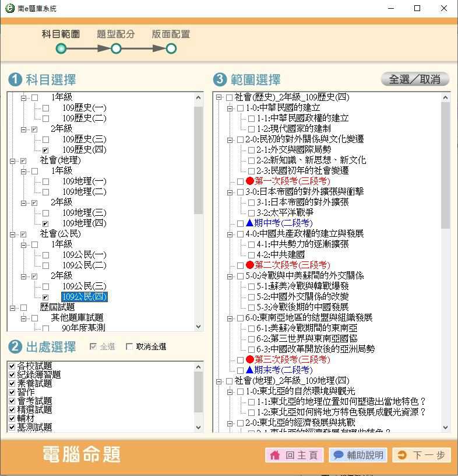Select the 科目範圍 step label
This screenshot has height=476, width=458.
[61, 34]
